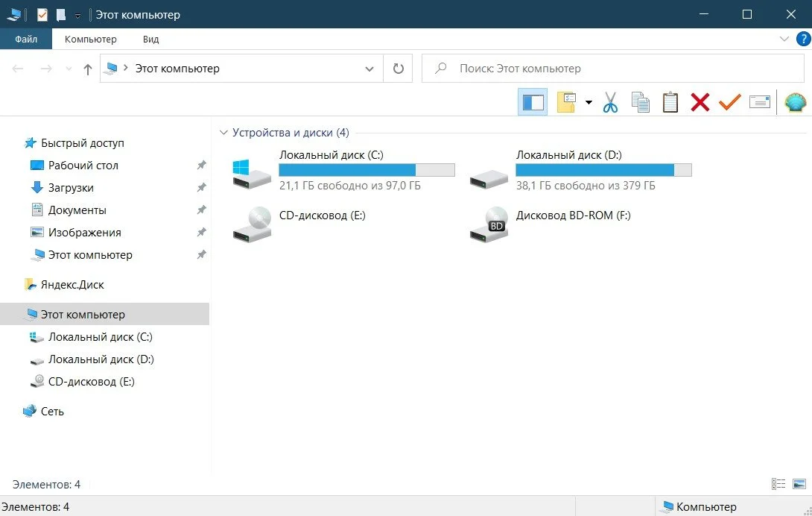Refresh the current location
The height and width of the screenshot is (516, 812).
tap(399, 69)
